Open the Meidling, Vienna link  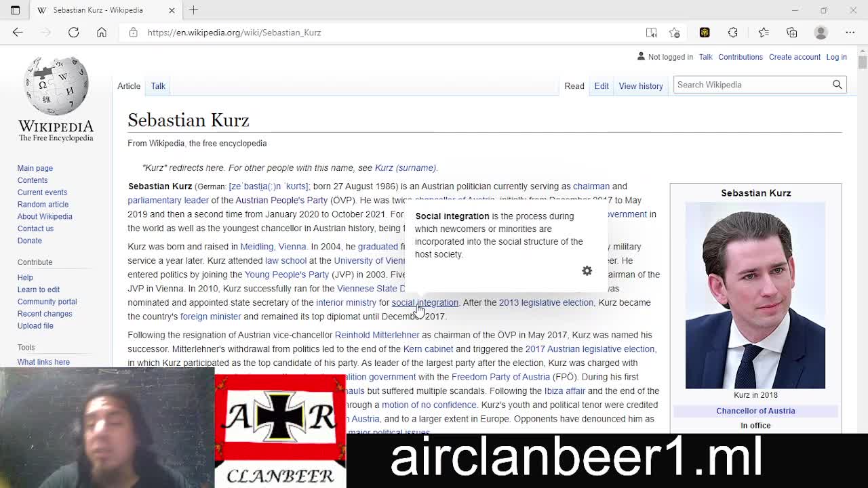click(x=273, y=247)
